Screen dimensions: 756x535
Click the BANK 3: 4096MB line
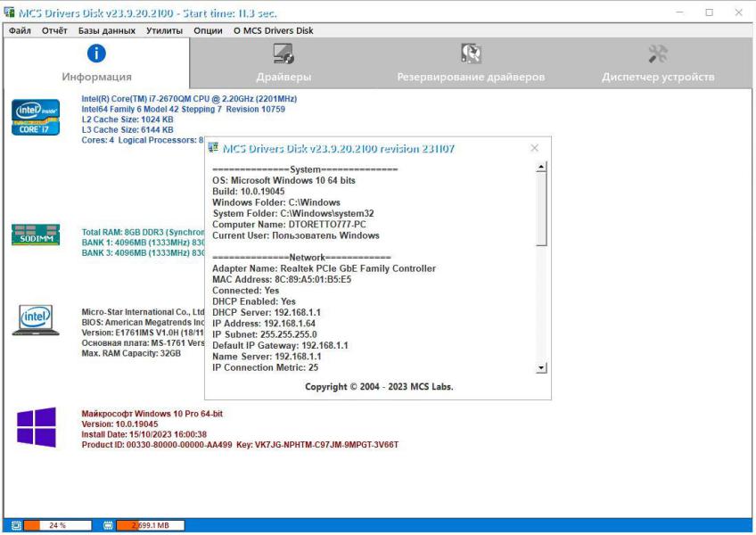click(143, 252)
